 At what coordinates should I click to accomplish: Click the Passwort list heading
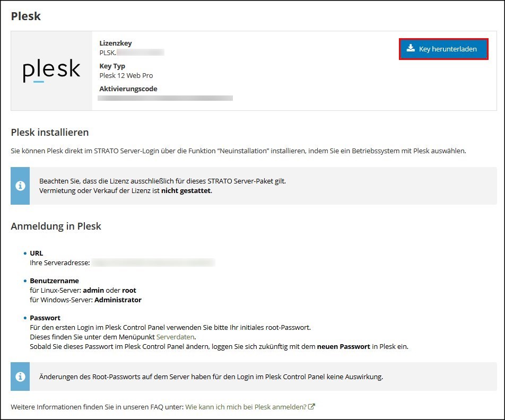[x=45, y=318]
